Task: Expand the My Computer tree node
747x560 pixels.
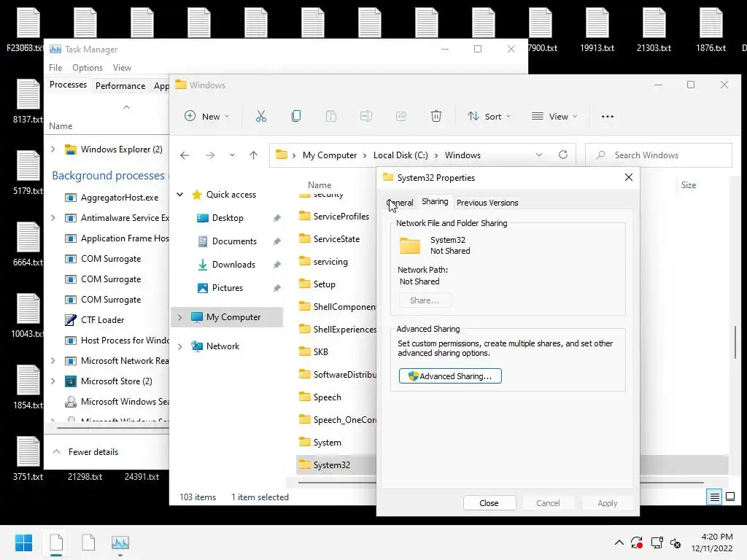Action: point(180,317)
